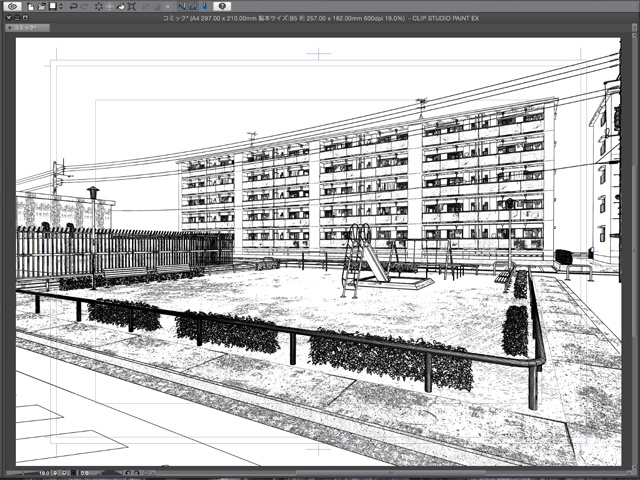Viewport: 640px width, 480px height.
Task: Select the Fill bucket icon in toolbar
Action: coord(120,7)
